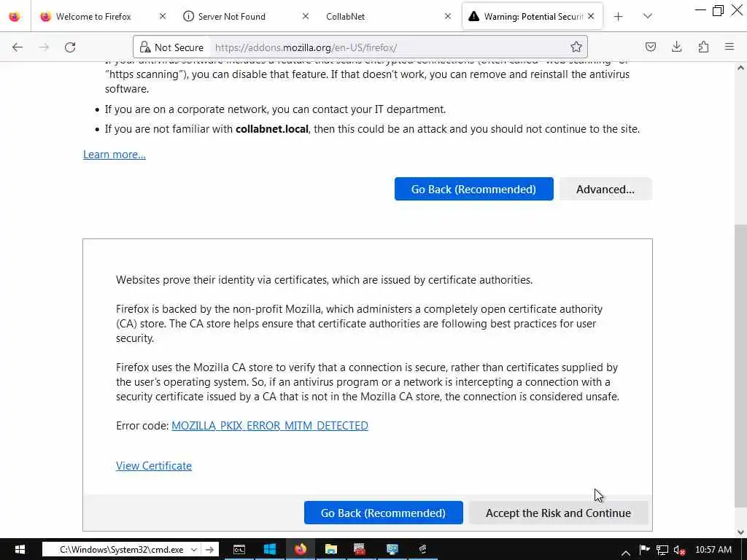This screenshot has width=747, height=560.
Task: Close the Server Not Found tab
Action: (306, 16)
